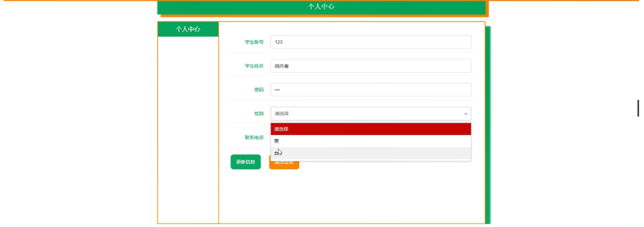Viewport: 644px width, 227px height.
Task: Click the 学生账号 input field containing 123
Action: tap(370, 42)
